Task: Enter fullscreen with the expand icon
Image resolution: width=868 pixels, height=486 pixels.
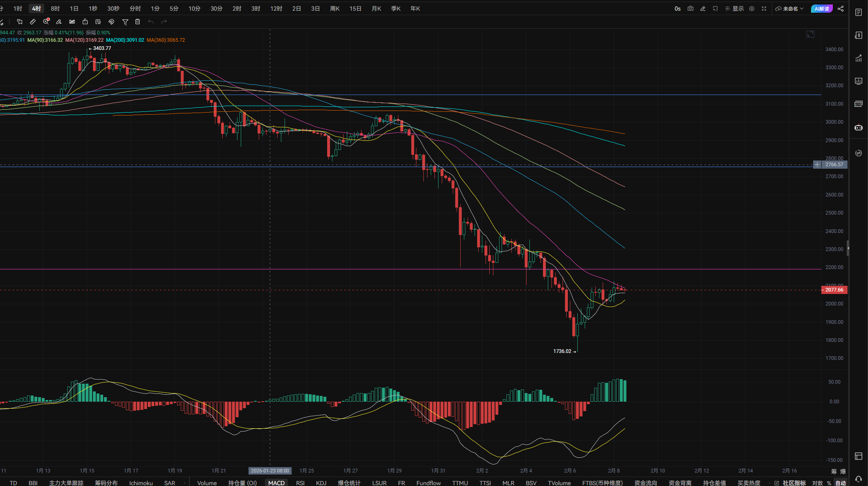Action: tap(764, 9)
